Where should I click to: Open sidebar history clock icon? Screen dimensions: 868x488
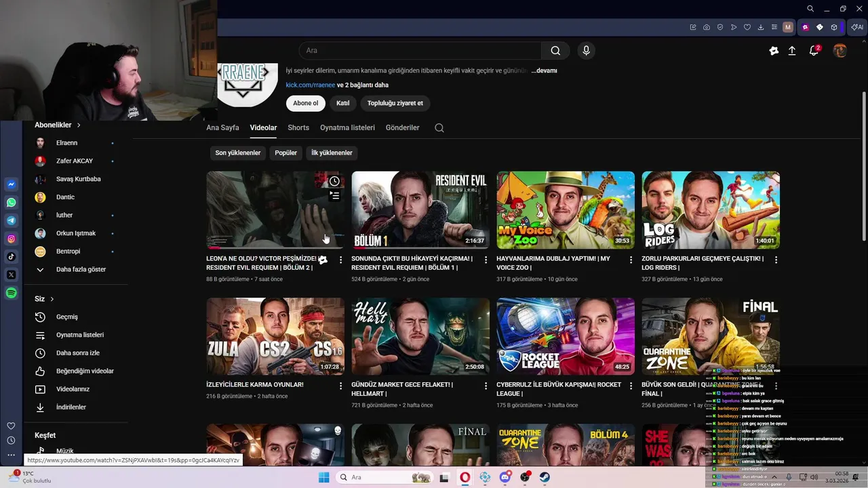11,441
